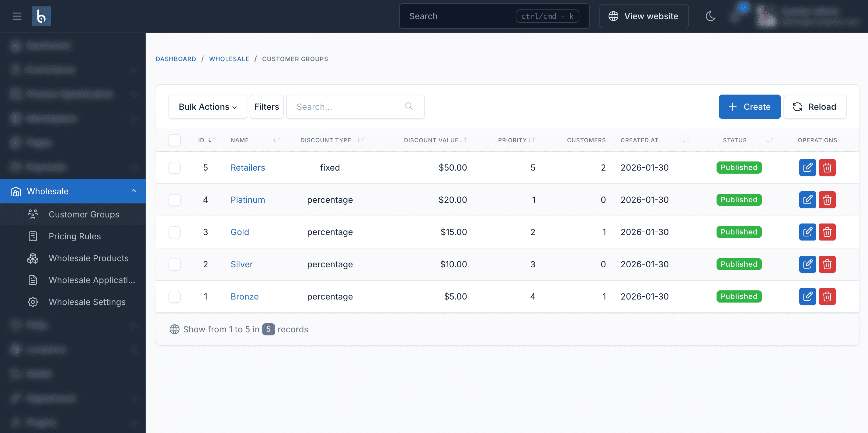868x433 pixels.
Task: Check the select-all checkbox in the table header
Action: pos(174,140)
